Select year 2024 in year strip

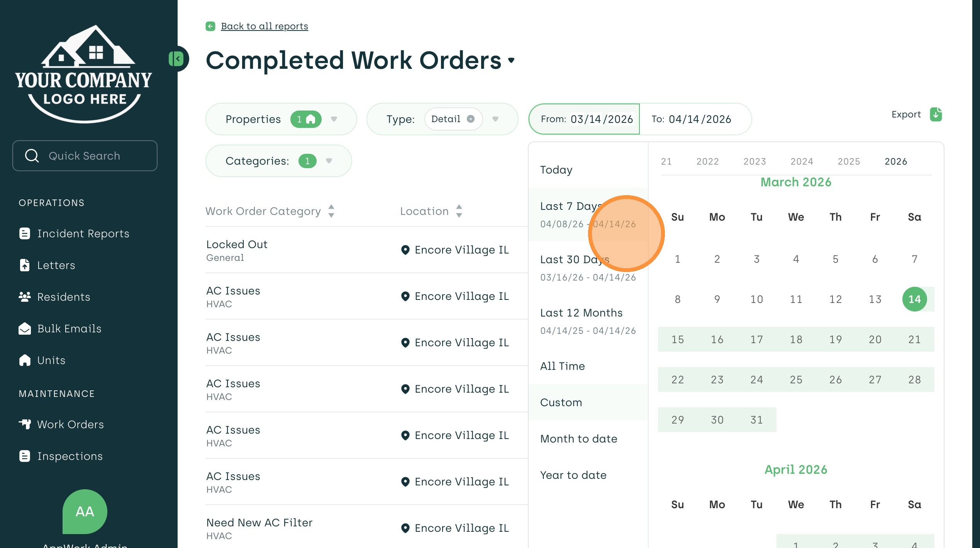click(x=802, y=162)
